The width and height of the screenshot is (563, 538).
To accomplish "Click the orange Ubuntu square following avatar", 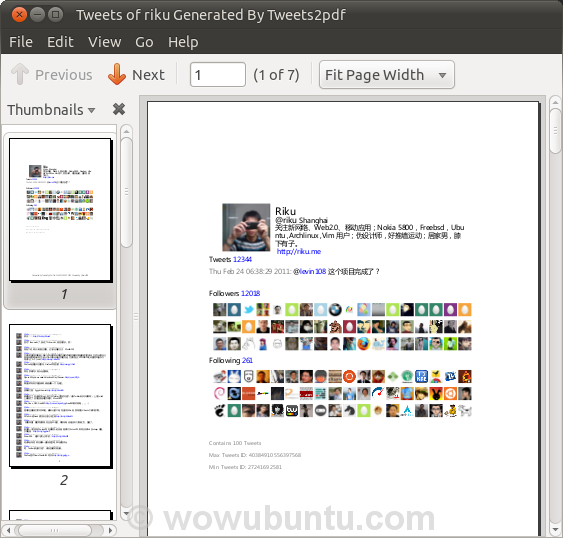I will [x=450, y=393].
